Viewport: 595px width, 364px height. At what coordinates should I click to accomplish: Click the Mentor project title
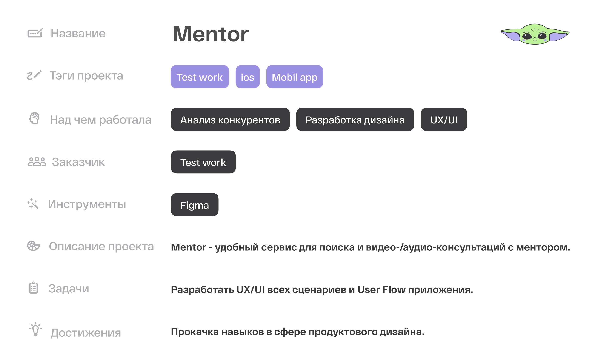point(211,34)
